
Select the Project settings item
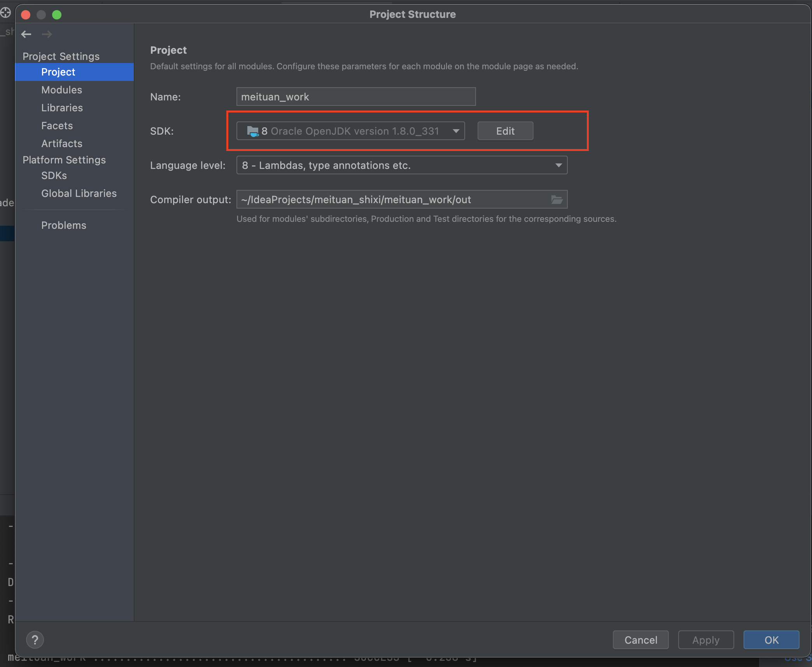[58, 72]
